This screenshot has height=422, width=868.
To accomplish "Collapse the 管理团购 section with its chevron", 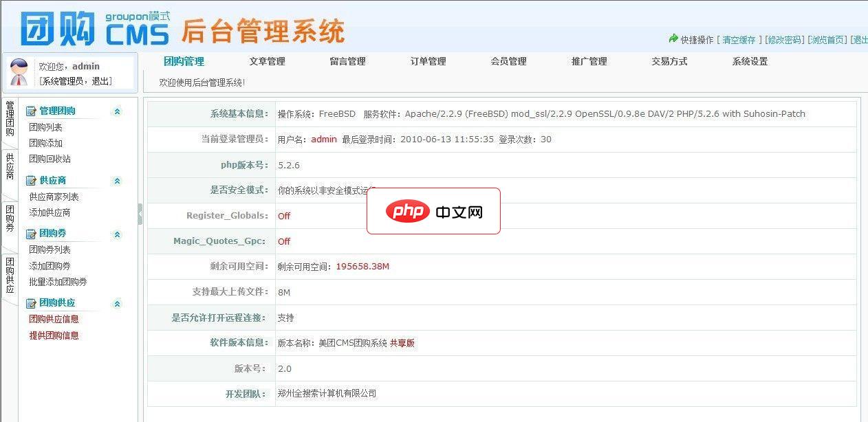I will 117,110.
